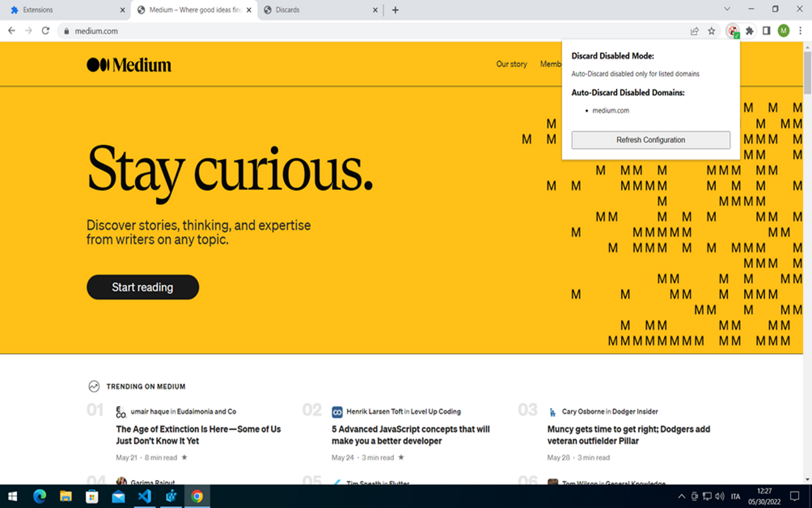Open Visual Studio Code from the taskbar
The image size is (812, 508).
click(145, 496)
